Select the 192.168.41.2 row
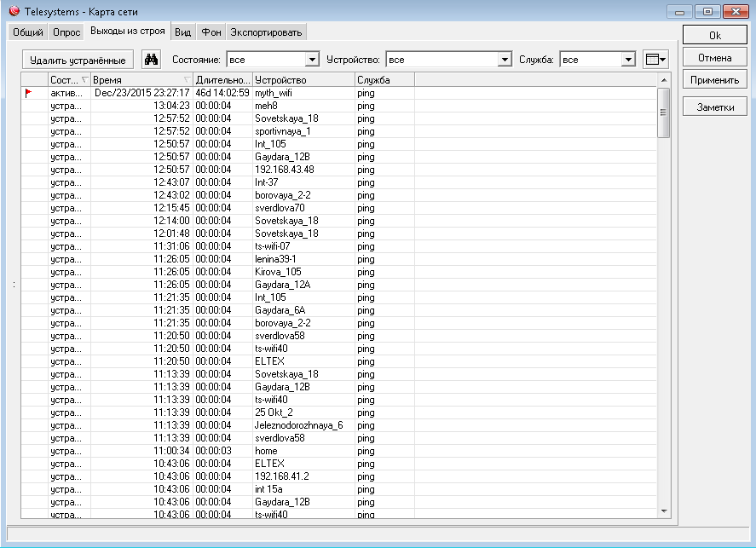 coord(338,476)
